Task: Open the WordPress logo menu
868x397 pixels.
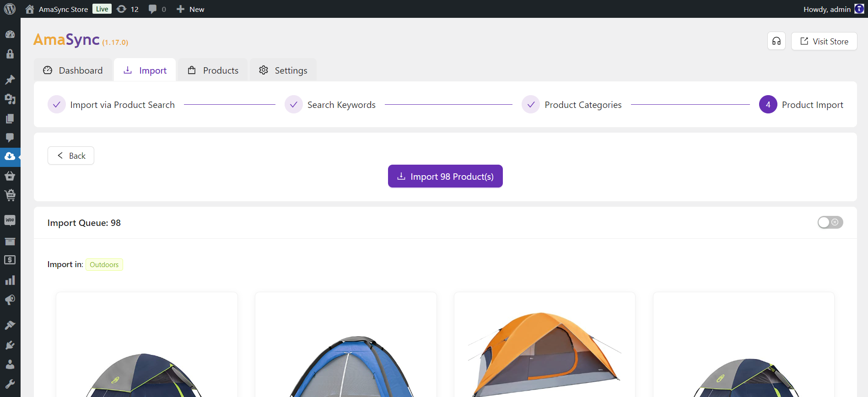Action: pos(10,9)
